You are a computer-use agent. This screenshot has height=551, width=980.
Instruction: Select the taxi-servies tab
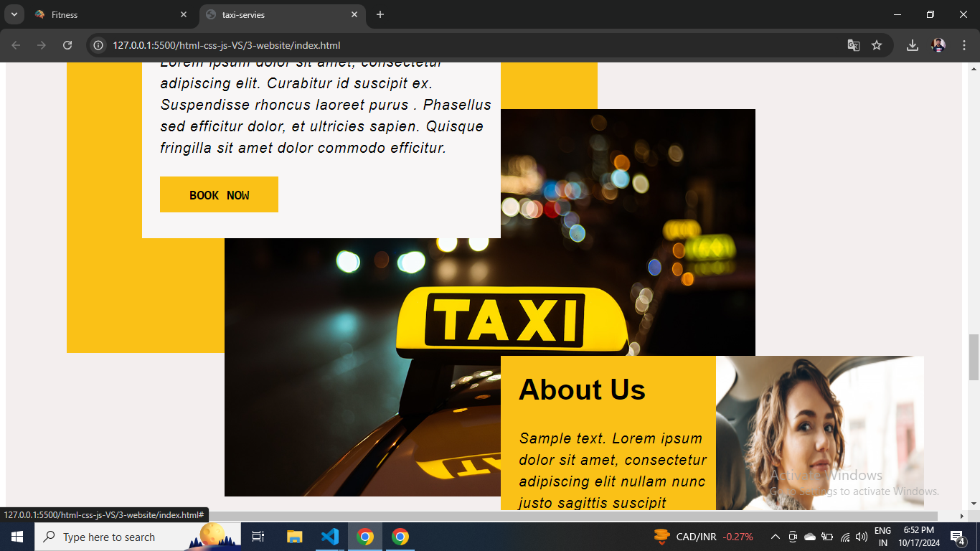tap(281, 15)
